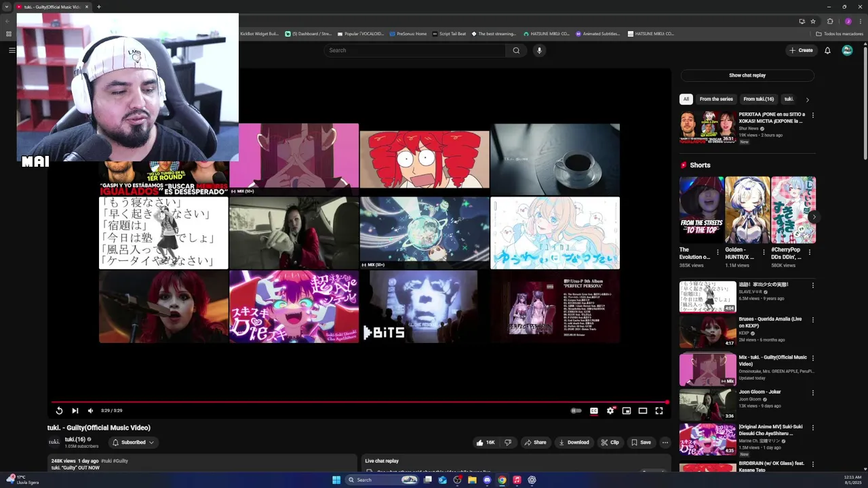Open Discord from the taskbar

[487, 480]
